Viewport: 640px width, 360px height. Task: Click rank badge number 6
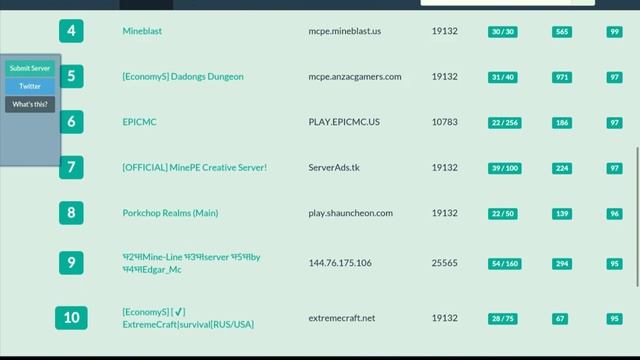tap(72, 122)
